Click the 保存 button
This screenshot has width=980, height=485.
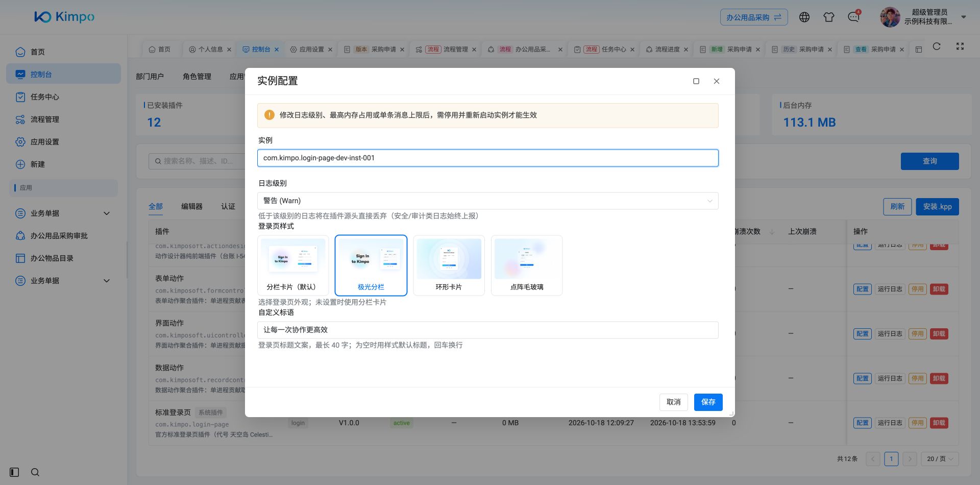click(708, 402)
